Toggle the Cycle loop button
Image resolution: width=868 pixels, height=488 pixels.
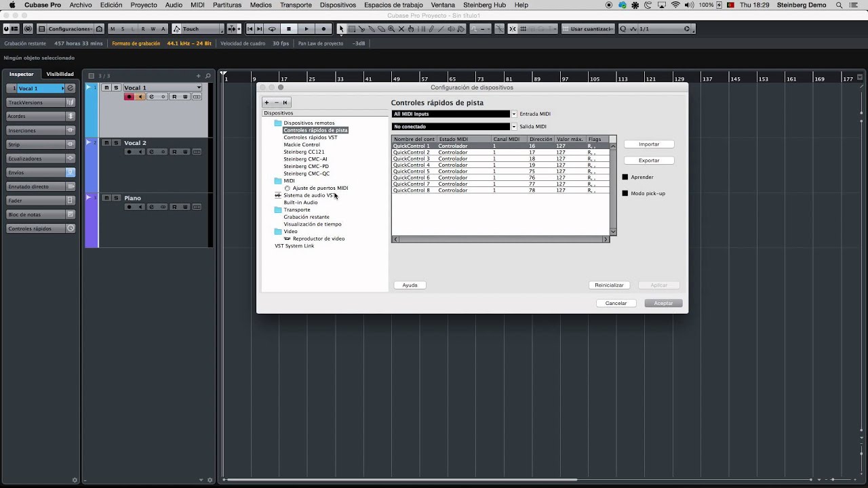[x=272, y=29]
